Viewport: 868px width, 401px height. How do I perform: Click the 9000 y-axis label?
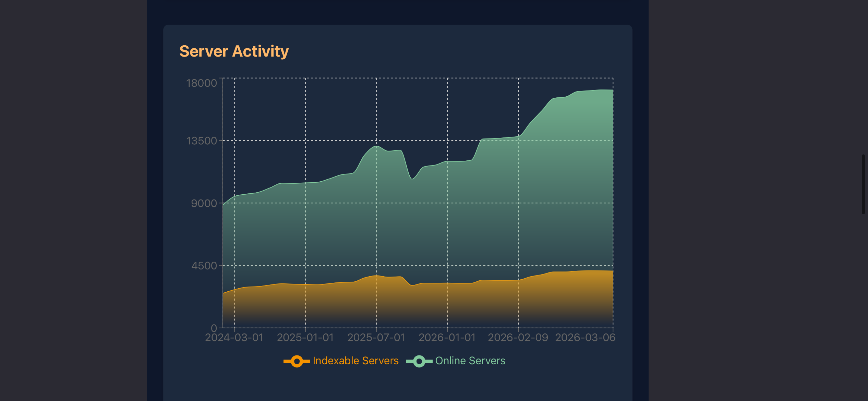pos(204,203)
